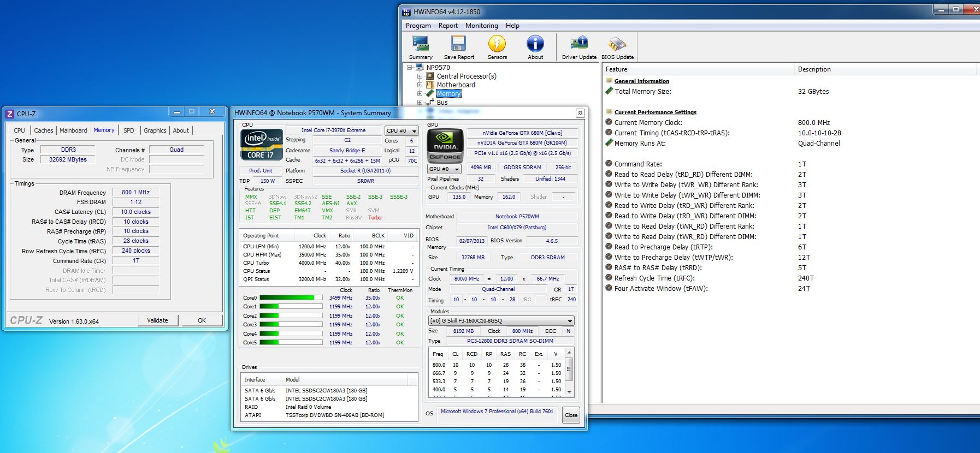Click the OK button in CPU-Z
The height and width of the screenshot is (453, 980).
(x=202, y=320)
